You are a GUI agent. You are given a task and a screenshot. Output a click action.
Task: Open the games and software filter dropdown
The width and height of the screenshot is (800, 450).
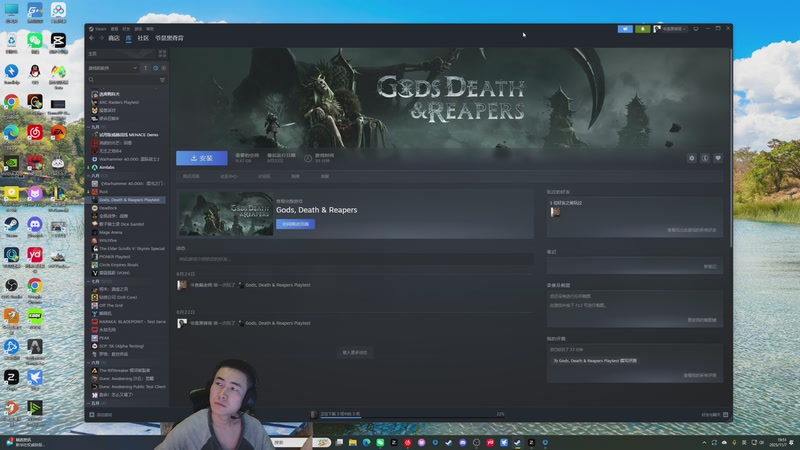113,68
